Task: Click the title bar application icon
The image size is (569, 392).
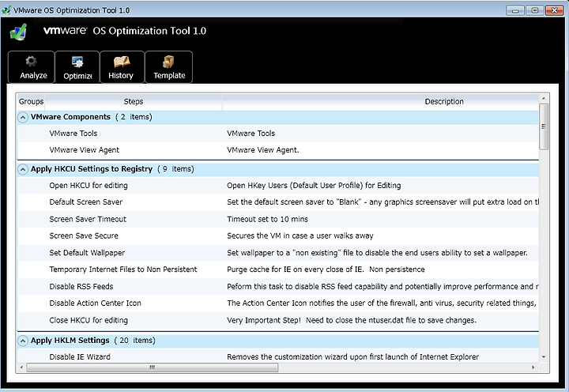Action: [x=6, y=10]
